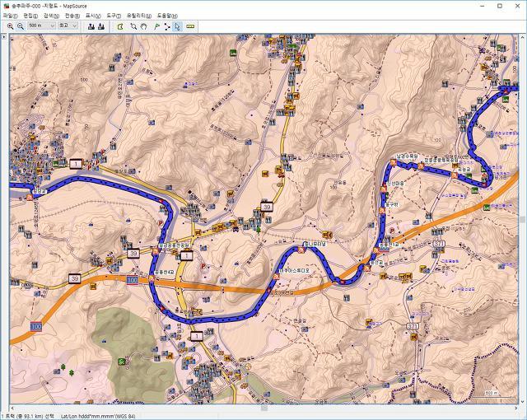Click route 100 shield at the southwest expressway

click(36, 327)
